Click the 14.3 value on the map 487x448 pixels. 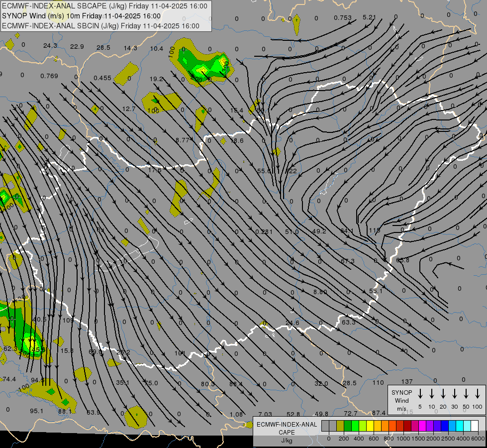(130, 48)
